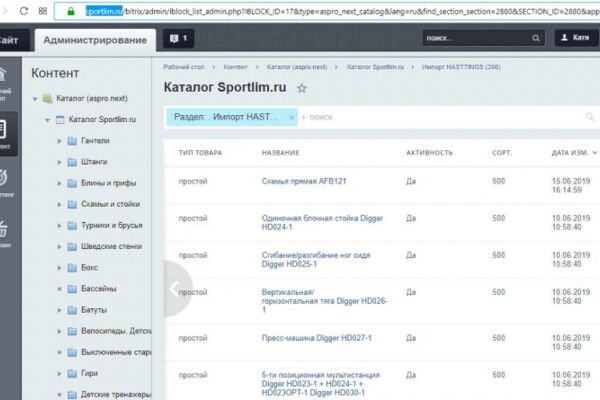Open the Детские тренажеры tree item
The image size is (600, 400).
point(116,394)
